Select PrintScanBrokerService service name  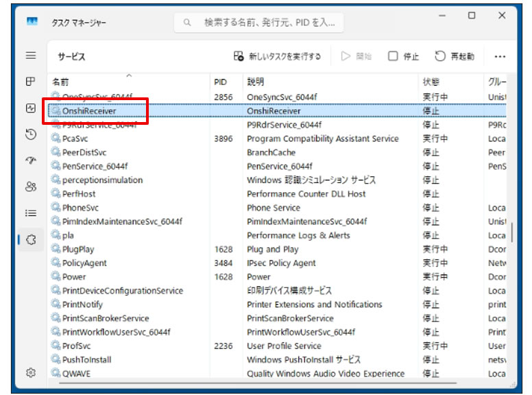[x=106, y=318]
